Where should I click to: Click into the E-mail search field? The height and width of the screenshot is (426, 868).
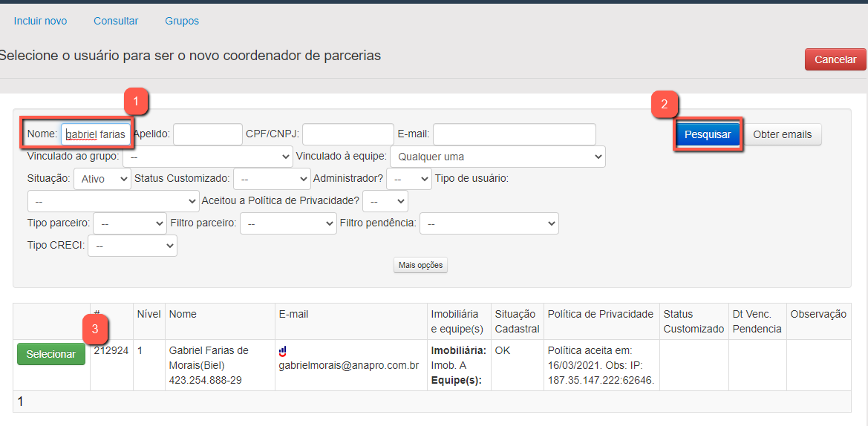[x=514, y=134]
